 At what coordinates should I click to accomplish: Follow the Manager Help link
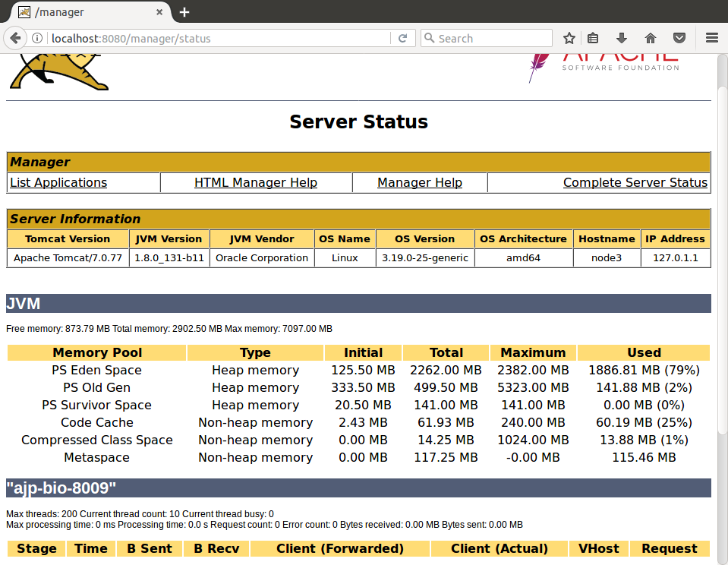pos(420,182)
